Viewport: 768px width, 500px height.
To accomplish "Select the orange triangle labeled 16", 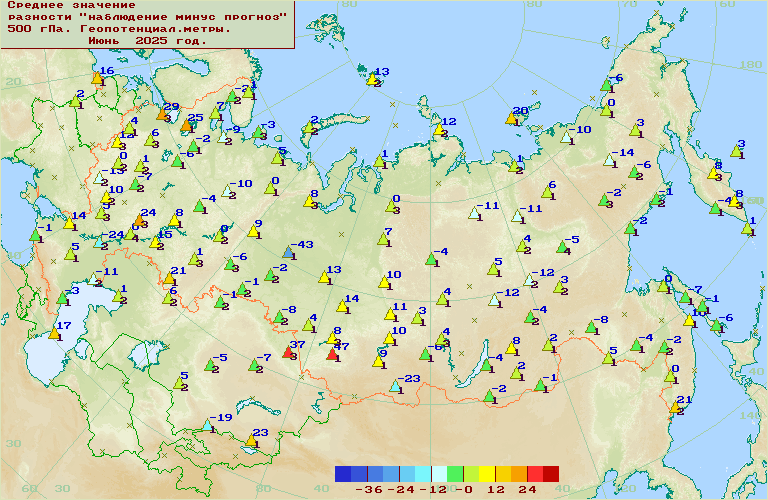I will tap(97, 77).
